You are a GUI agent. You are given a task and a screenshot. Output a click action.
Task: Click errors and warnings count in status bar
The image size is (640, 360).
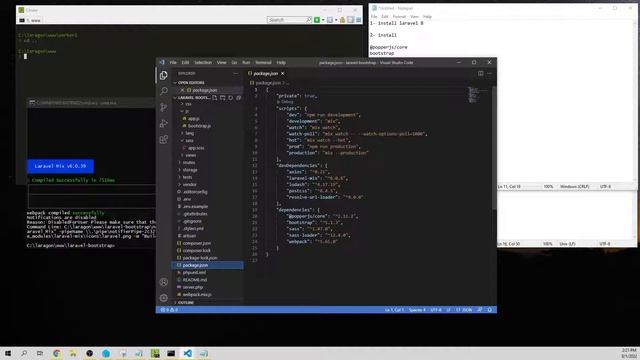point(169,310)
